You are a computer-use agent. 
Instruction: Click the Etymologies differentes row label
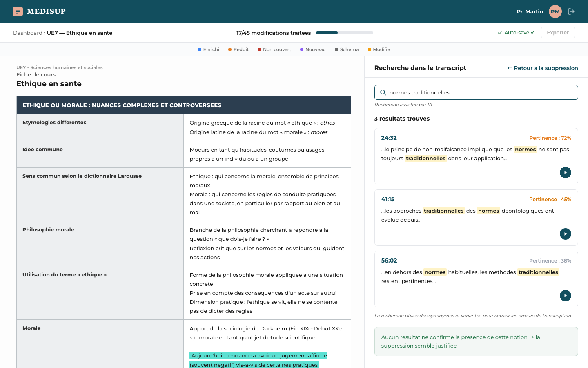pos(54,122)
